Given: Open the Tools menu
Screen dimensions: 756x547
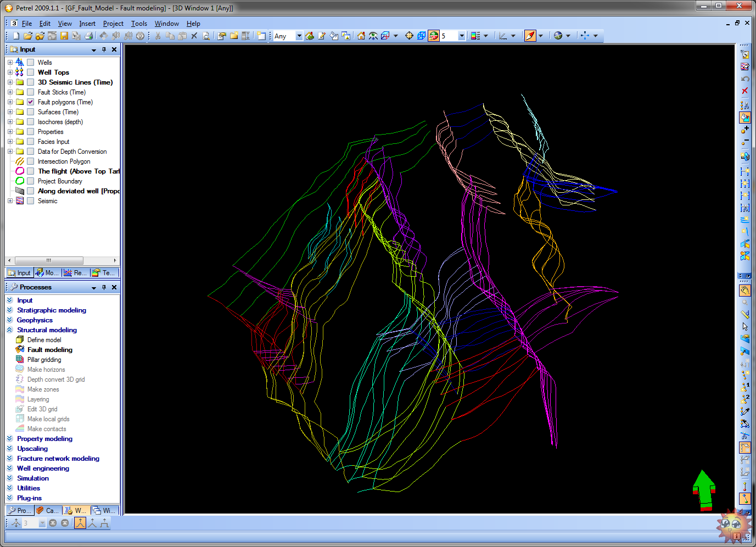Looking at the screenshot, I should click(x=139, y=24).
